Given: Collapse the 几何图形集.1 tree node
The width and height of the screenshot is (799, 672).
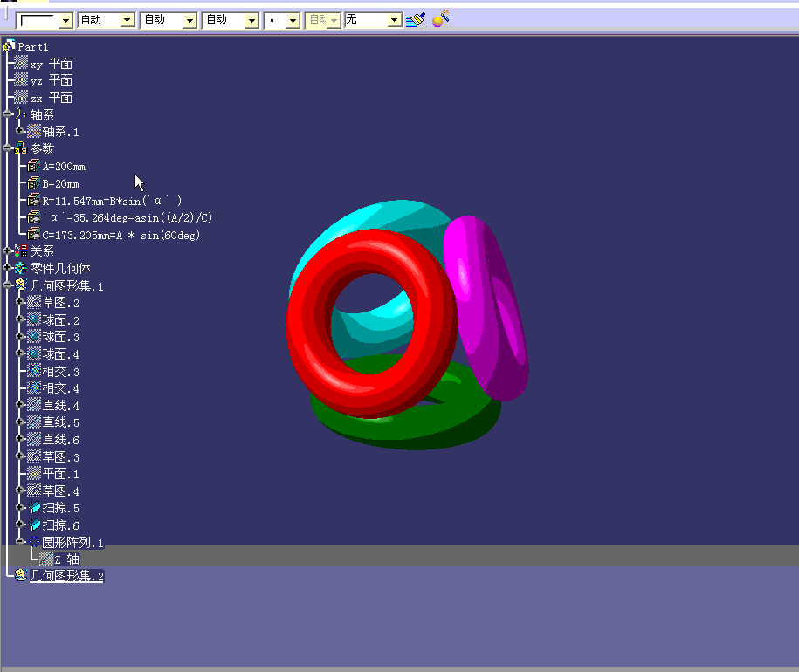Looking at the screenshot, I should [7, 285].
